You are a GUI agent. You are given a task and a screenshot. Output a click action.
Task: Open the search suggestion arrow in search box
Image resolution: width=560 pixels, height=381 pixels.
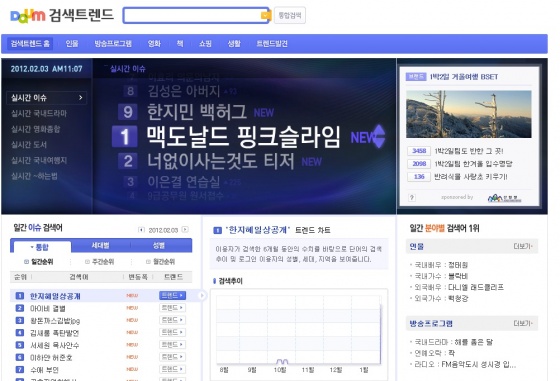click(x=265, y=15)
